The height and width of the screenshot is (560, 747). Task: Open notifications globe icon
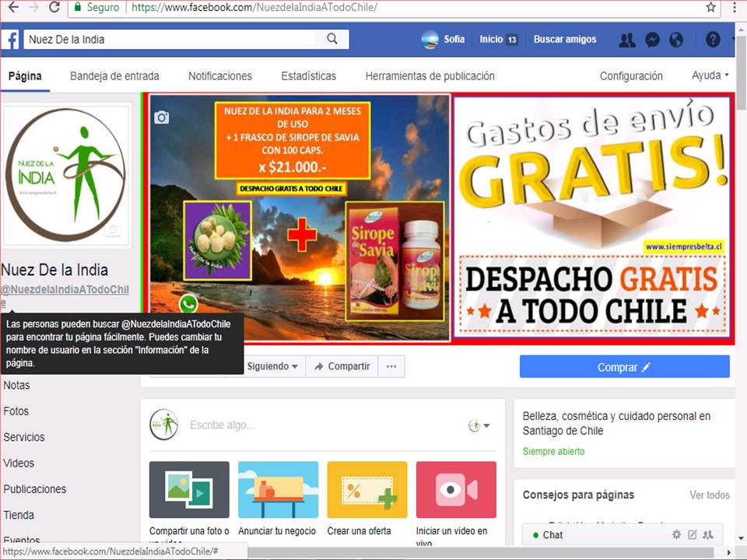pyautogui.click(x=676, y=40)
